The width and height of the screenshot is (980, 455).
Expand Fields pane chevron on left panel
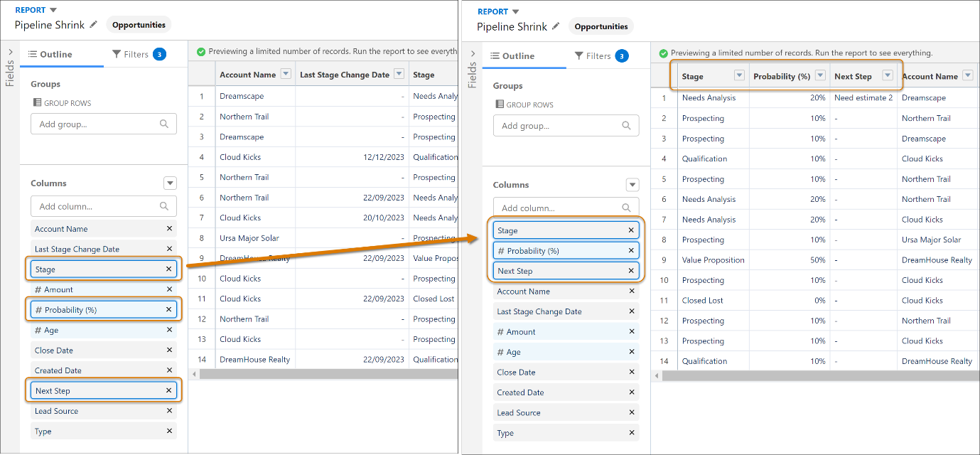click(10, 52)
